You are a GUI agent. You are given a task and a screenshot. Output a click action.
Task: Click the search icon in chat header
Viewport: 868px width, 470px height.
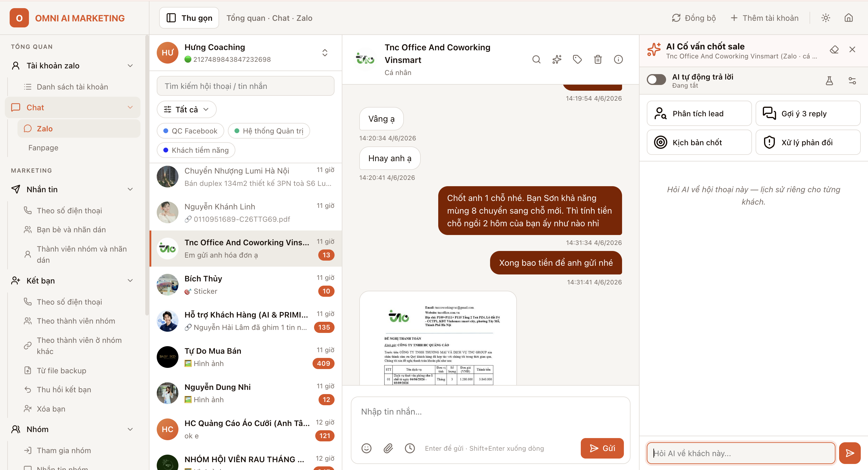click(536, 60)
